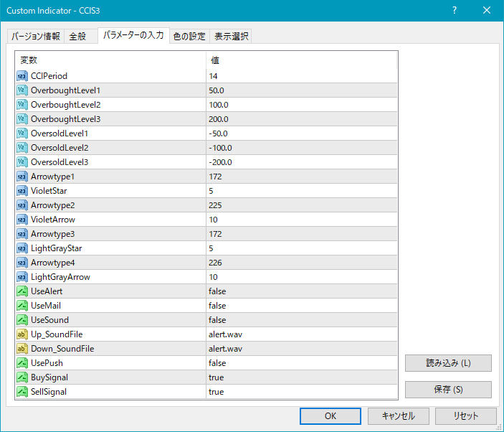This screenshot has width=504, height=432.
Task: Select the OverboughtLevel3 value 200.0
Action: pos(219,119)
